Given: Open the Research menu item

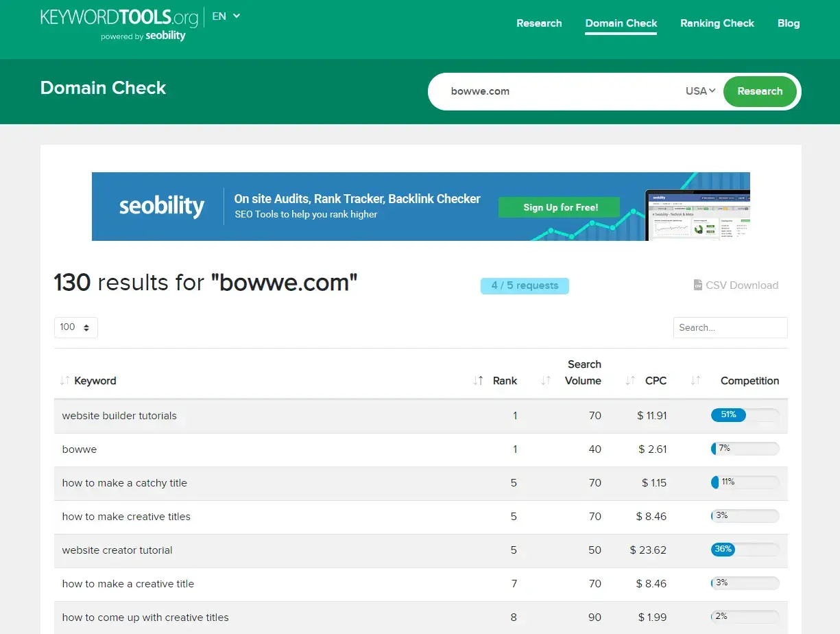Looking at the screenshot, I should 539,23.
